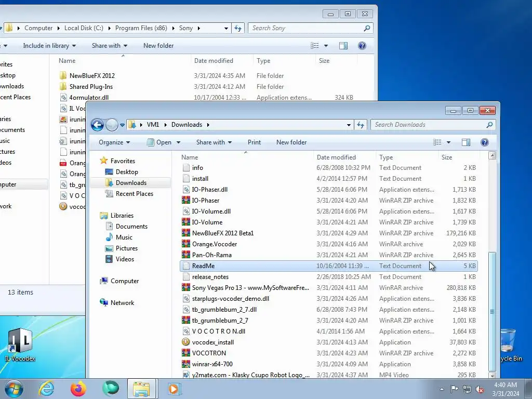Change view icon in Downloads window

437,142
